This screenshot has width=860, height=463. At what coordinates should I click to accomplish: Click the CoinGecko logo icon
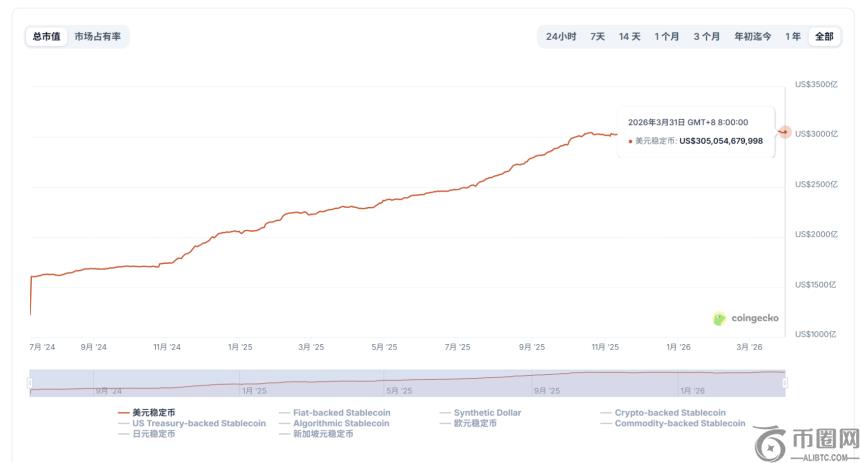pyautogui.click(x=719, y=318)
